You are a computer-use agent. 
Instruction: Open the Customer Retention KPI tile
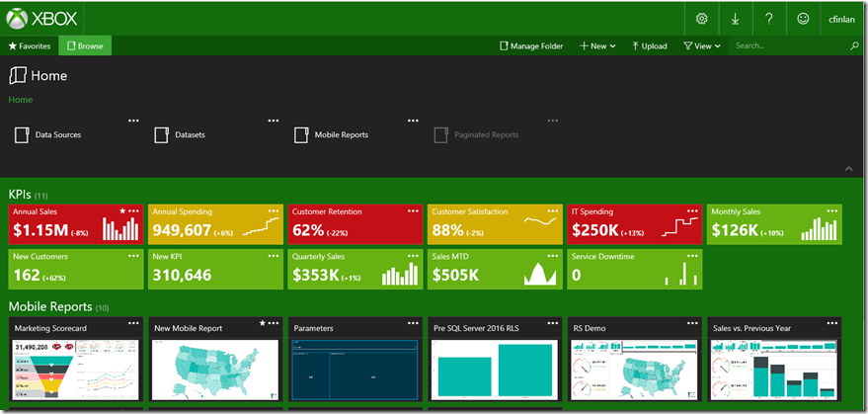pyautogui.click(x=355, y=224)
